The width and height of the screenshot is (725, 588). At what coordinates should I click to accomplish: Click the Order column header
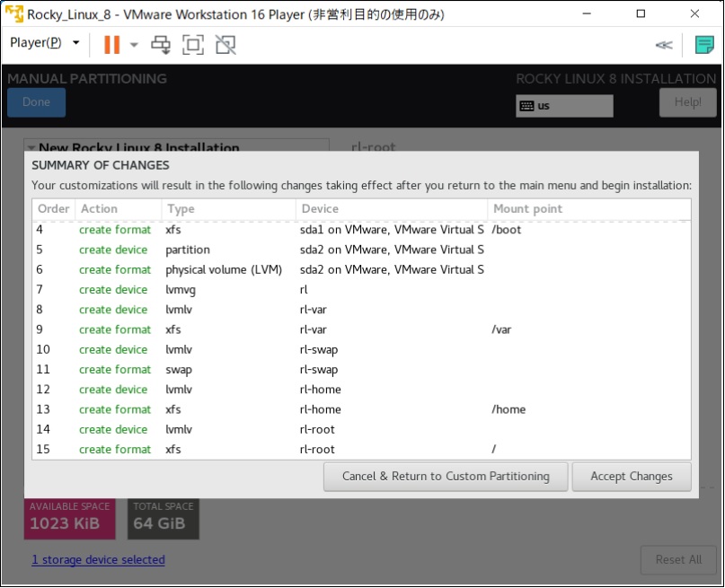[53, 208]
